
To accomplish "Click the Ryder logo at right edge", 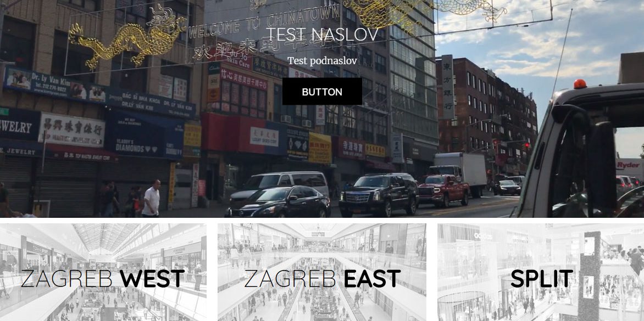I will pos(629,165).
